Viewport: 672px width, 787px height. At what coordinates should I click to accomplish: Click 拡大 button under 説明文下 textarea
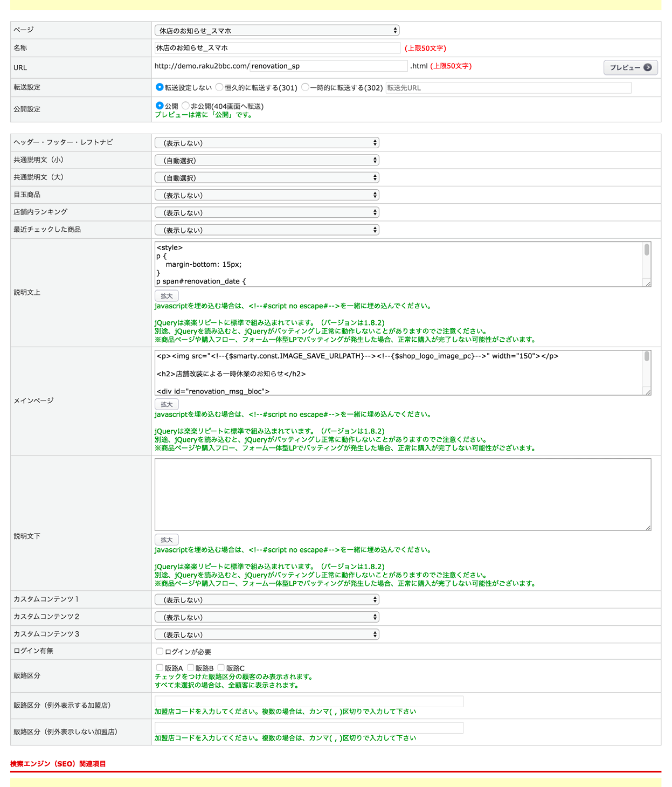(167, 540)
